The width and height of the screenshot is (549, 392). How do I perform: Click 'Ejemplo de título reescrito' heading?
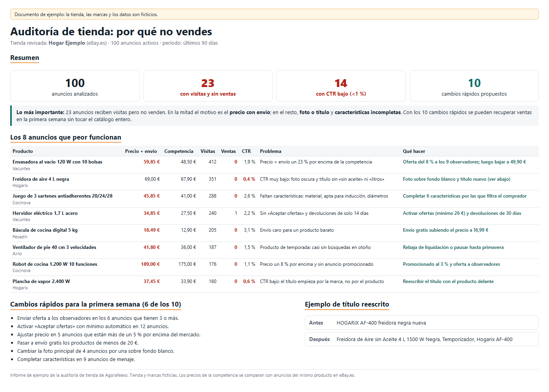click(x=347, y=304)
